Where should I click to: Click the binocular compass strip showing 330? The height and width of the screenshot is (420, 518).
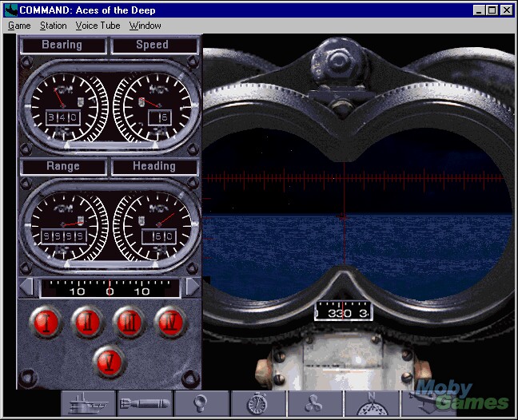coord(344,311)
